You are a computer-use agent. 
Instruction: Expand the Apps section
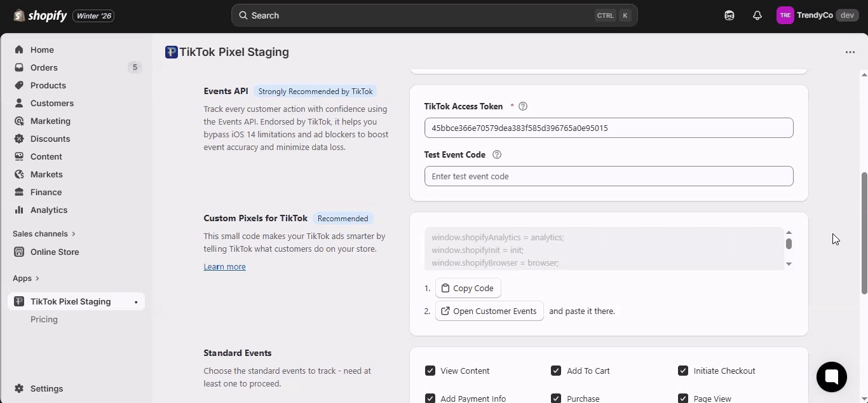click(x=26, y=278)
